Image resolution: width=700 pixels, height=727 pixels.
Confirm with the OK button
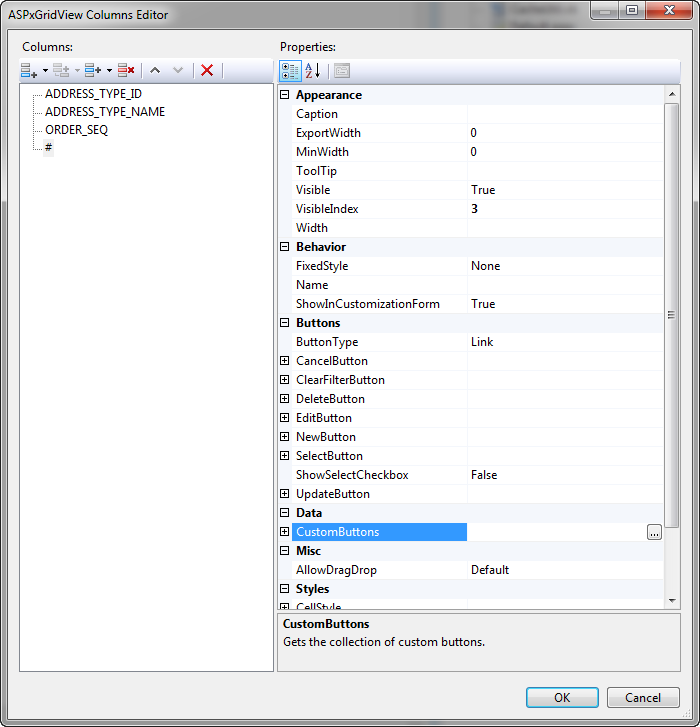click(562, 698)
